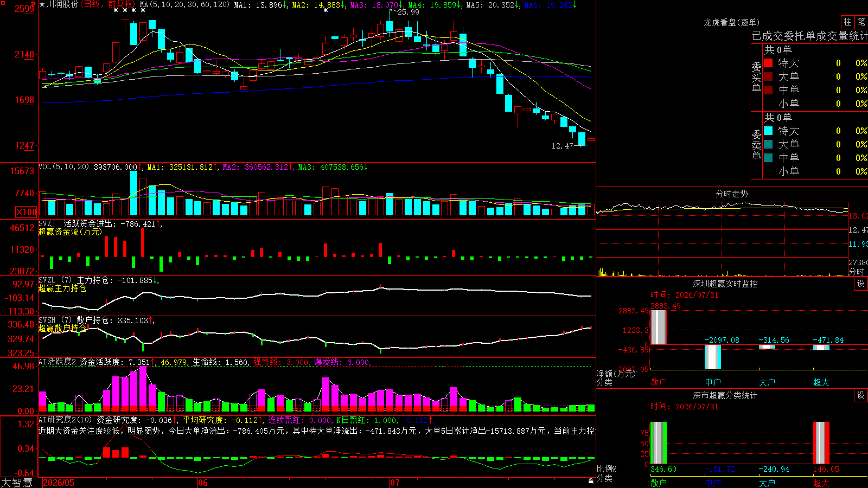Image resolution: width=868 pixels, height=488 pixels.
Task: Click the 已成交委托单成交量统计 header
Action: coord(810,36)
